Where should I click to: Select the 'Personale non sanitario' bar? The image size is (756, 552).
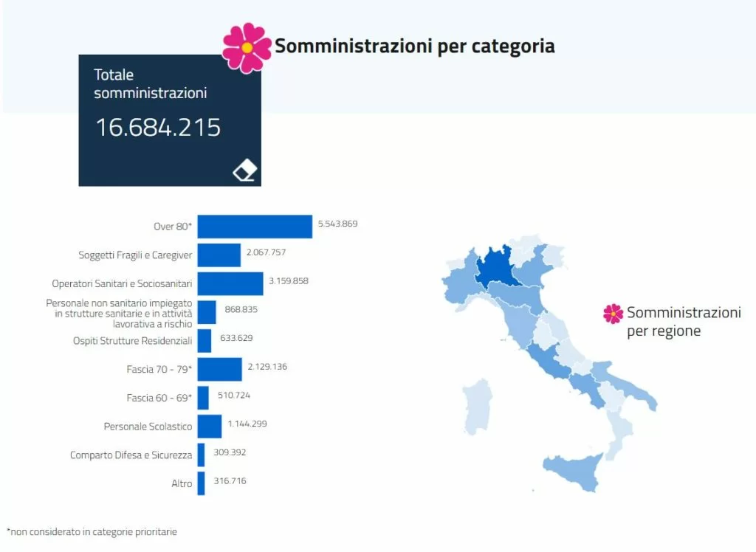(x=207, y=312)
